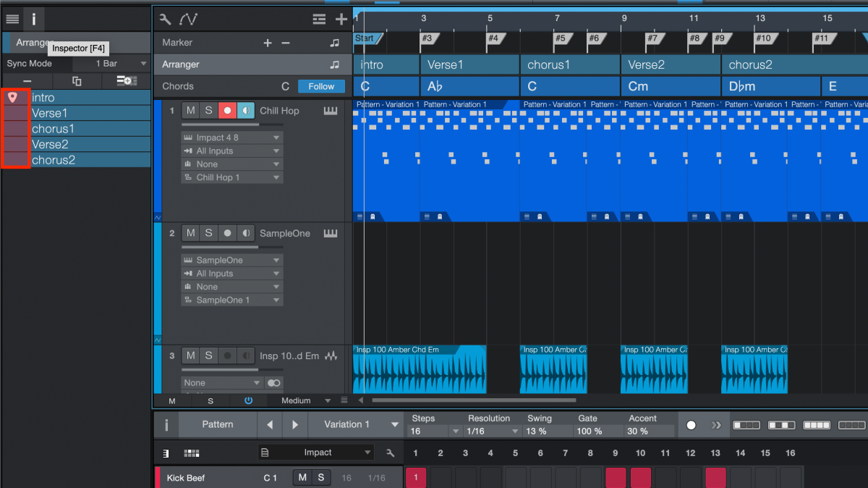Show automation with the curve icon
Image resolution: width=868 pixels, height=488 pixels.
(x=188, y=19)
